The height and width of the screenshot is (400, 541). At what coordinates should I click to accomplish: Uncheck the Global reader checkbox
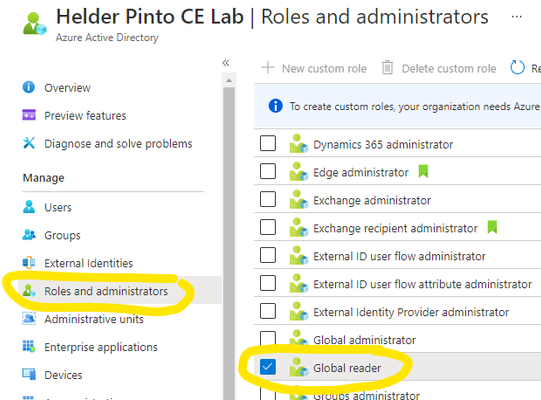tap(268, 367)
